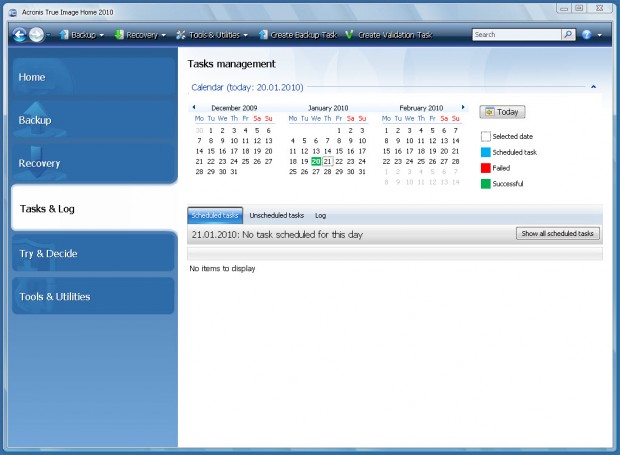Select December 14 in the calendar
The image size is (620, 455).
199,151
